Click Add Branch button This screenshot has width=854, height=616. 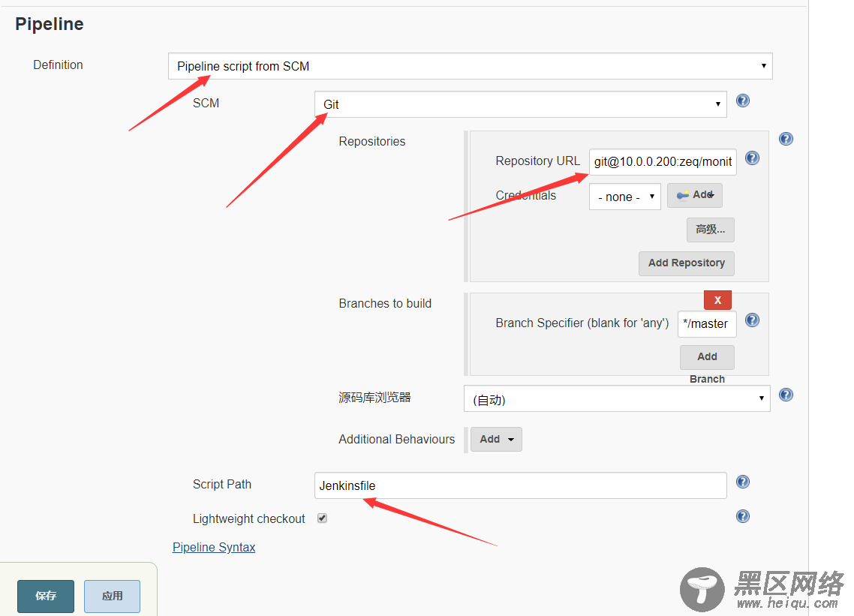click(x=707, y=356)
